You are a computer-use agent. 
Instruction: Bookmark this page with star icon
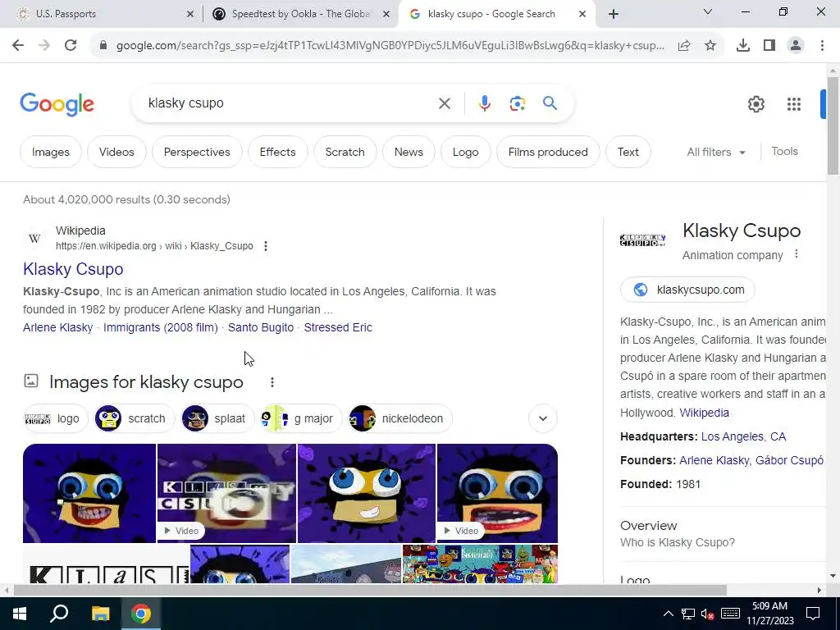(x=710, y=46)
